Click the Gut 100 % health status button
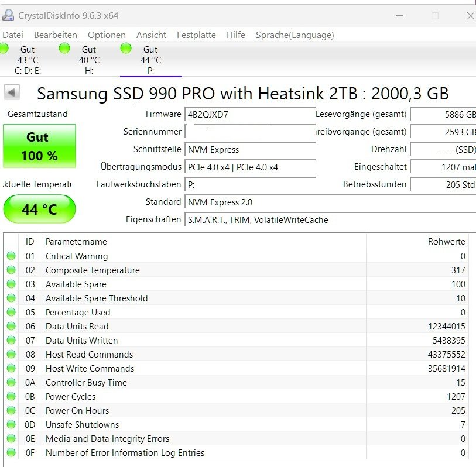Viewport: 476px width, 467px height. tap(39, 146)
